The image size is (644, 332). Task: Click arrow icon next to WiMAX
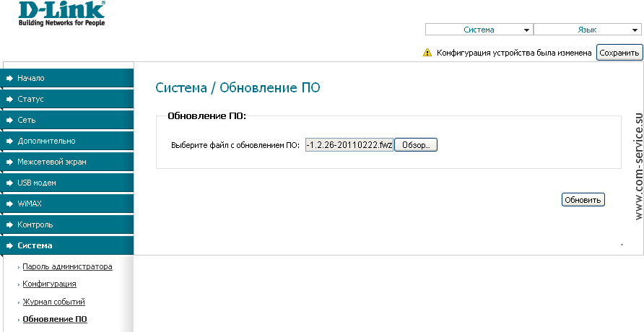(x=10, y=204)
